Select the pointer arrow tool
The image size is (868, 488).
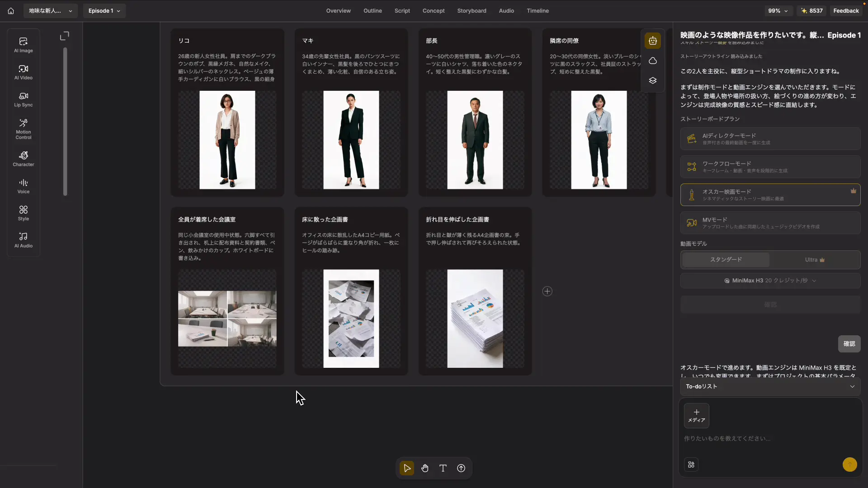[407, 468]
